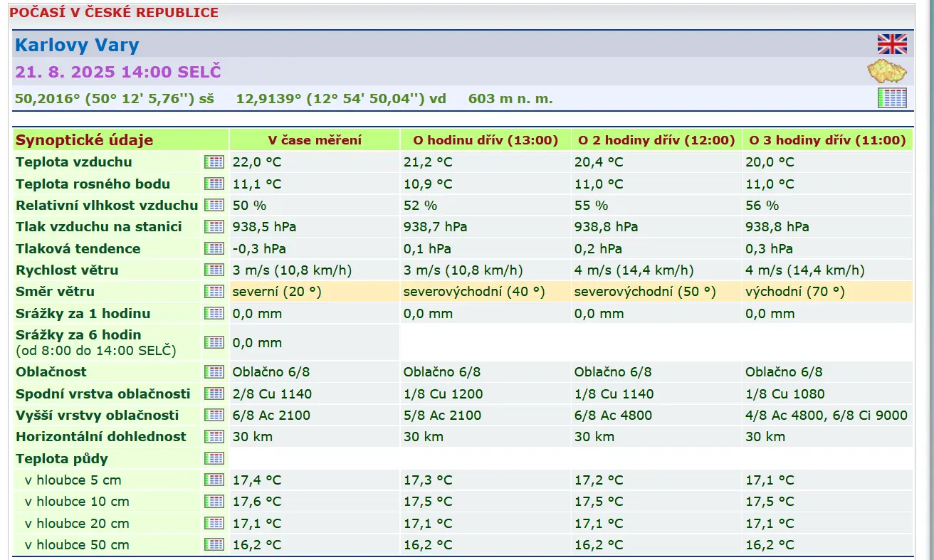Open table icon for Směr větru
Image resolution: width=934 pixels, height=560 pixels.
tap(214, 292)
